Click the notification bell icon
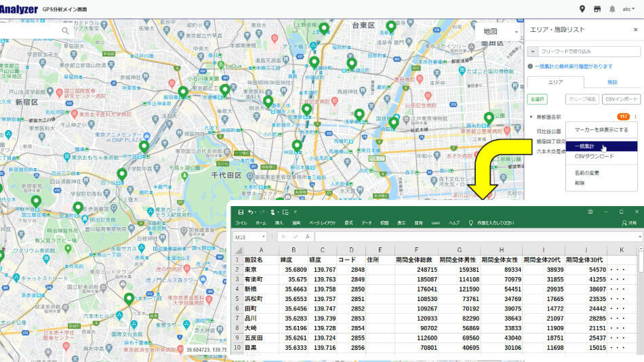The height and width of the screenshot is (362, 644). point(612,9)
